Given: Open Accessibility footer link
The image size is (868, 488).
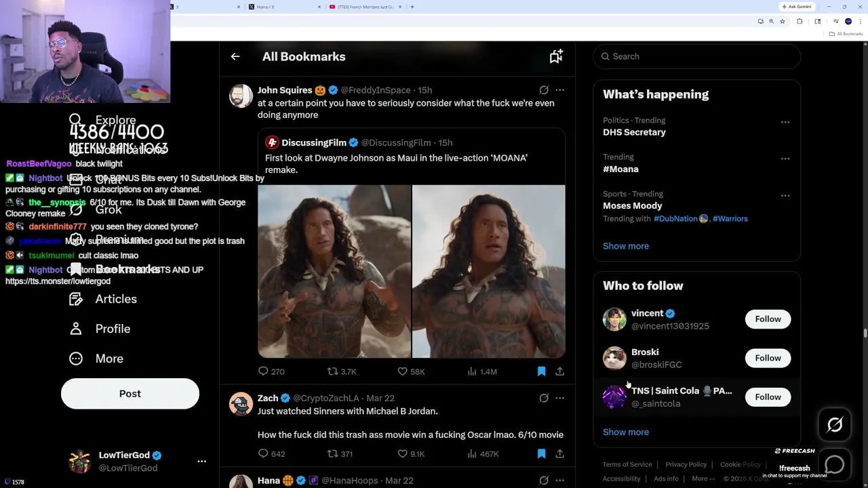Looking at the screenshot, I should 621,479.
